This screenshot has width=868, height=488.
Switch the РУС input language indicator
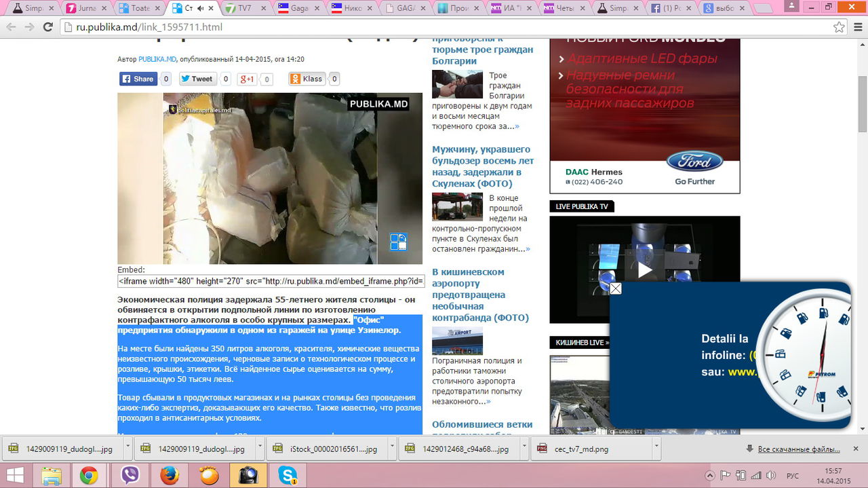tap(792, 476)
